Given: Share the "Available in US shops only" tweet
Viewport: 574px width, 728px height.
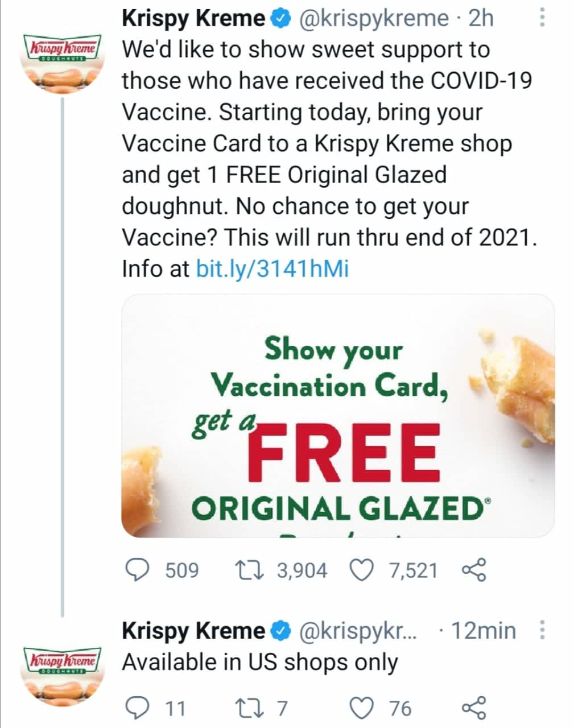Looking at the screenshot, I should [x=474, y=708].
